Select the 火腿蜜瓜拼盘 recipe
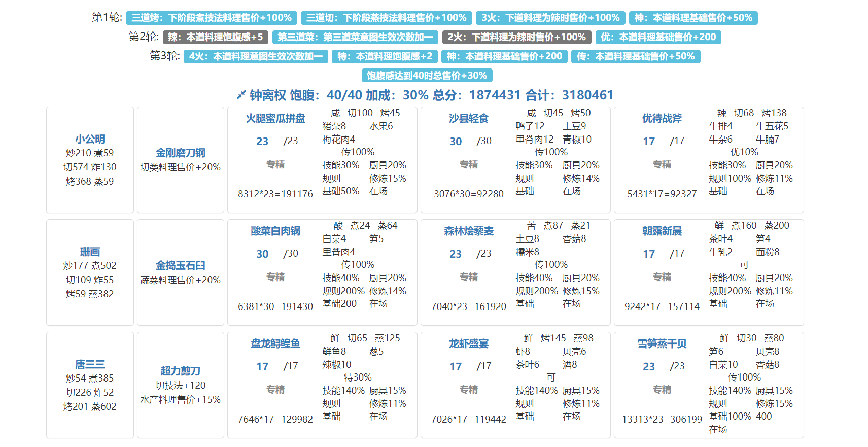868x447 pixels. tap(275, 118)
